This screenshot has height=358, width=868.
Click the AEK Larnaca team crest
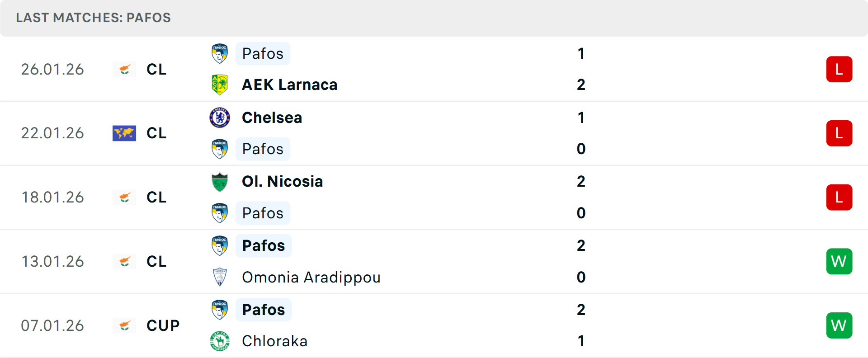coord(220,85)
